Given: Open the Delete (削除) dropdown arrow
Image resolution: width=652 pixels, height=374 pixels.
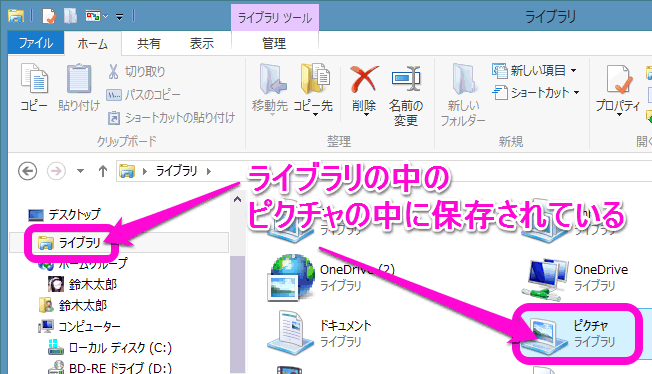Looking at the screenshot, I should 366,115.
